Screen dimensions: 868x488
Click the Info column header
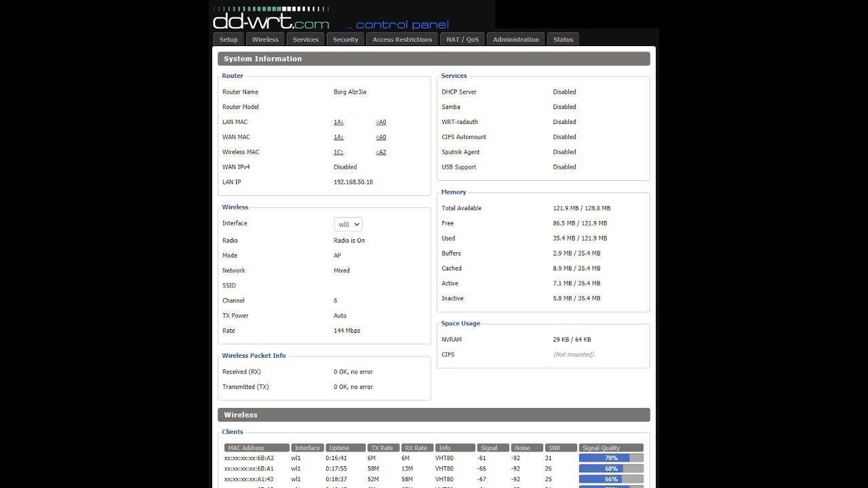click(455, 448)
